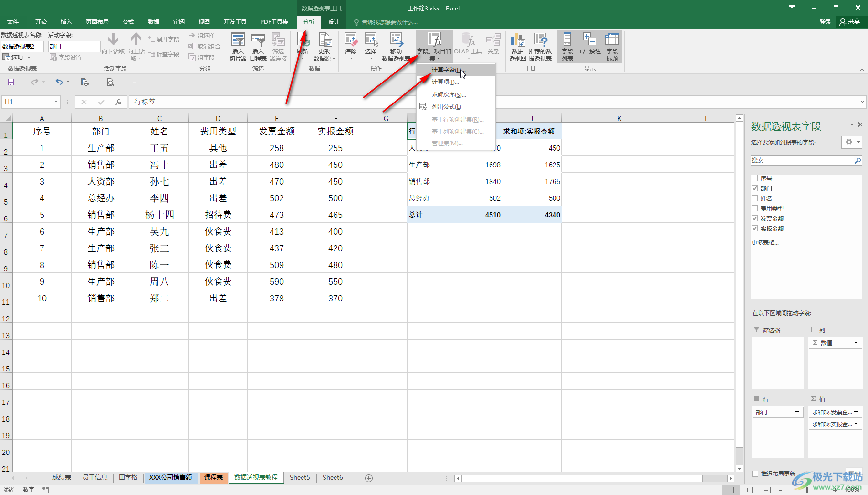Open 部门 row field dropdown
Screen dimensions: 868x495
click(x=797, y=412)
